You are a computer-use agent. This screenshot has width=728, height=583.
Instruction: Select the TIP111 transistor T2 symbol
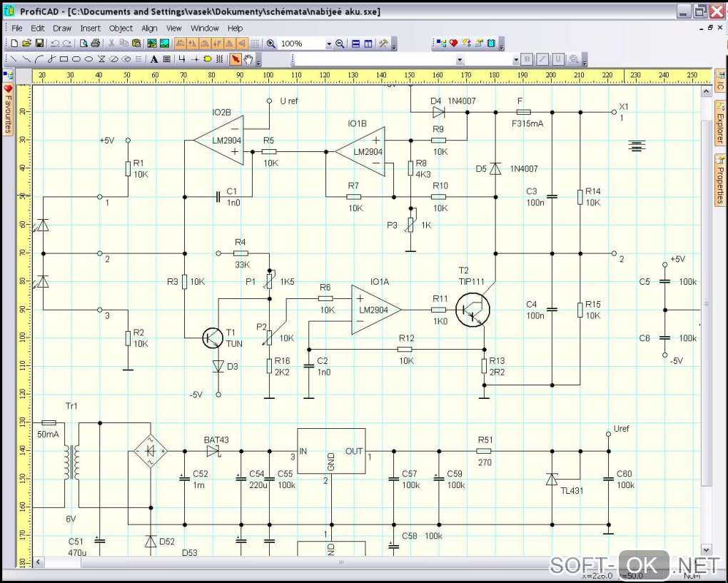472,310
